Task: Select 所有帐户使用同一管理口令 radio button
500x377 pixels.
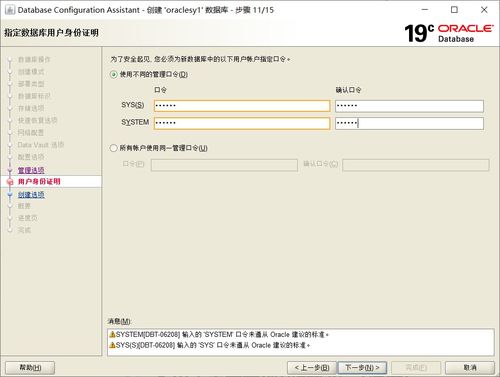Action: [114, 148]
